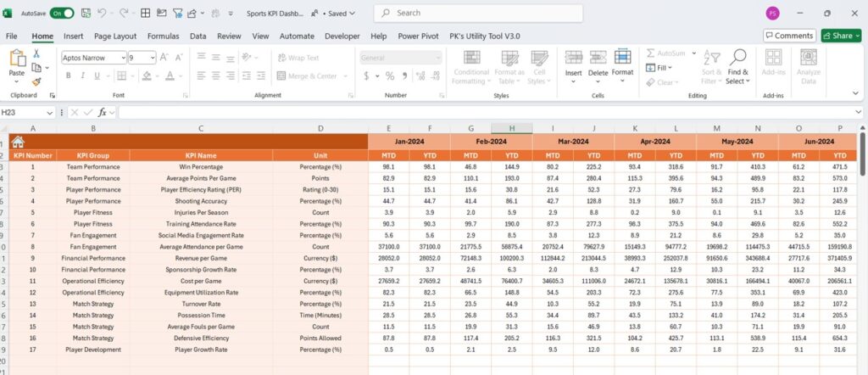This screenshot has width=868, height=375.
Task: Click the Feb-2024 month header
Action: pyautogui.click(x=491, y=142)
